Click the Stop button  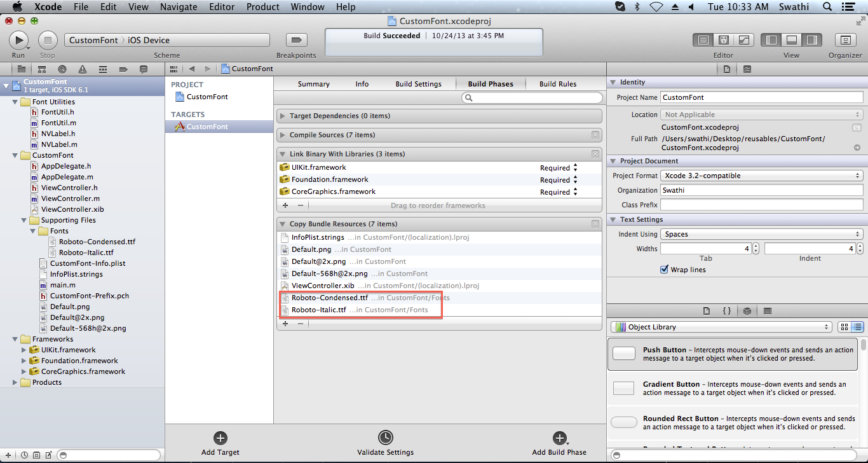(48, 40)
